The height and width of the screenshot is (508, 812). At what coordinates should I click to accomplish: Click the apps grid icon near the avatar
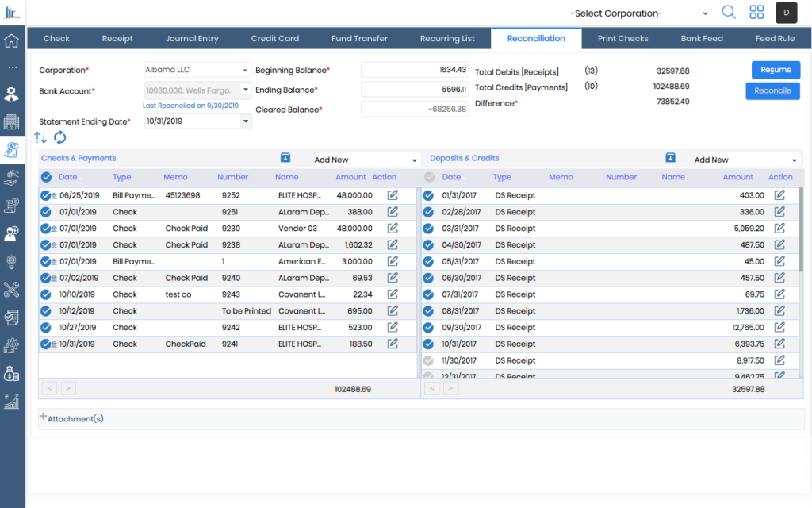pos(756,13)
